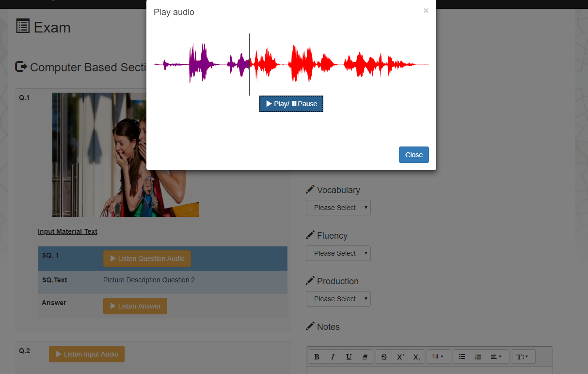Toggle italic formatting in Notes editor

tap(333, 357)
